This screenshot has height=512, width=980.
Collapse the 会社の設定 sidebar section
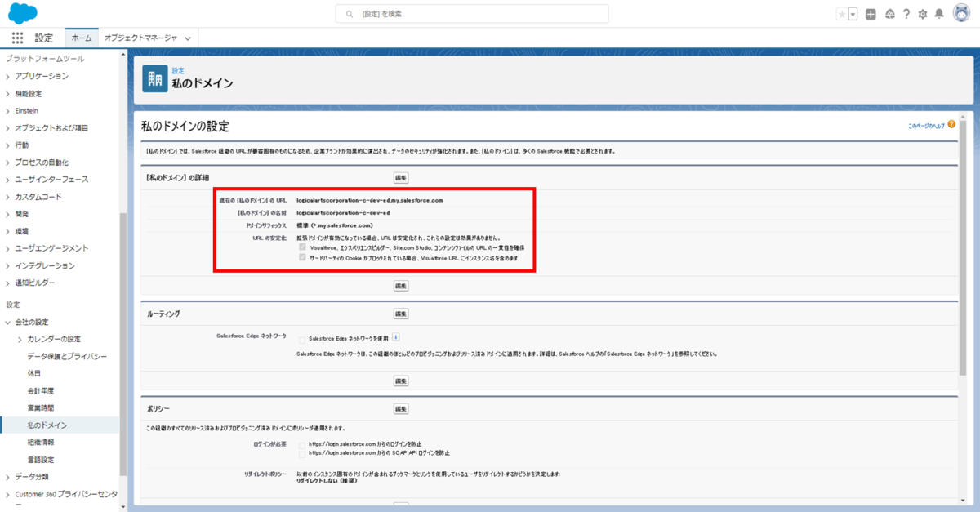click(7, 322)
